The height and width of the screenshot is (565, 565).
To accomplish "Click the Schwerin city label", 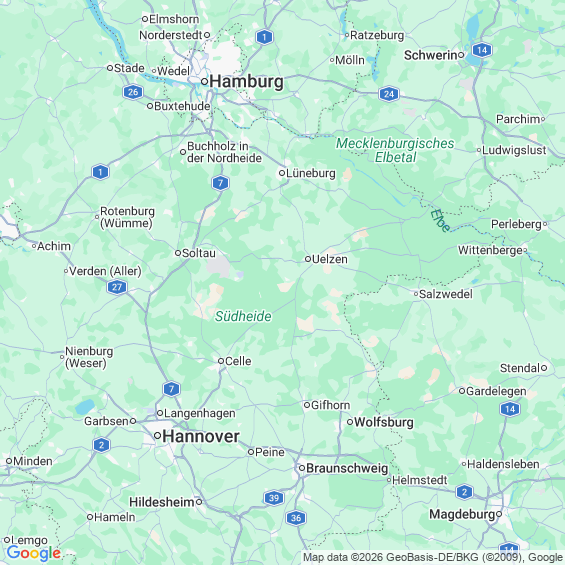I will 431,55.
